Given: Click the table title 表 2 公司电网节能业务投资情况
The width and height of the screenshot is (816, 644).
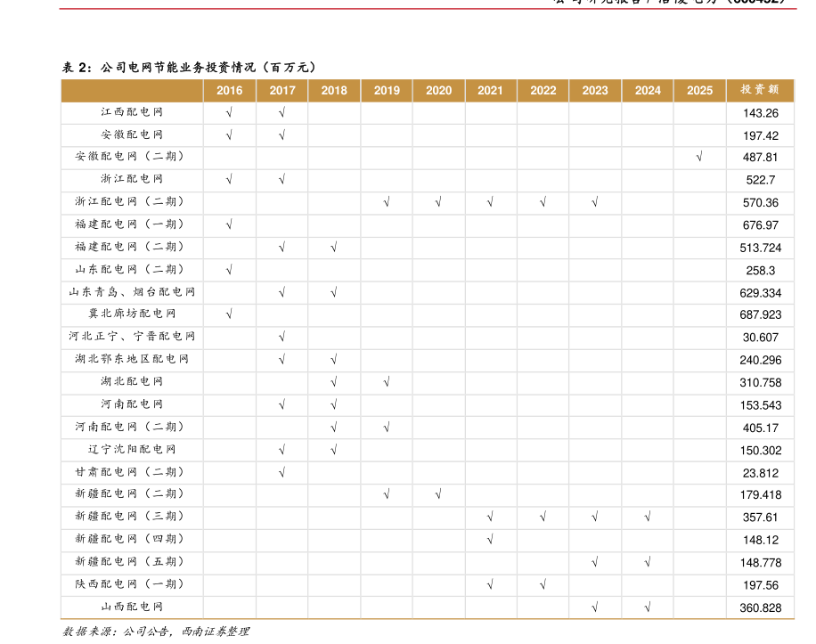Looking at the screenshot, I should (x=189, y=67).
